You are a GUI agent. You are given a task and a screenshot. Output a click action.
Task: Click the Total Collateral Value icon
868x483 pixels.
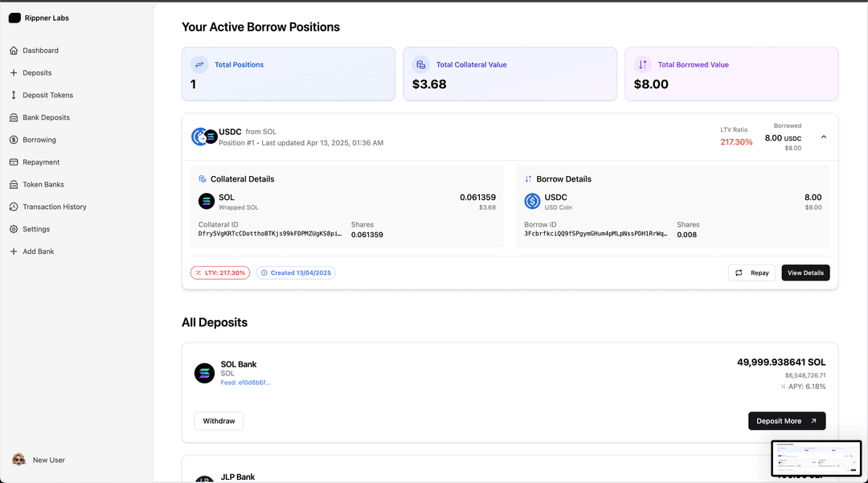tap(420, 64)
